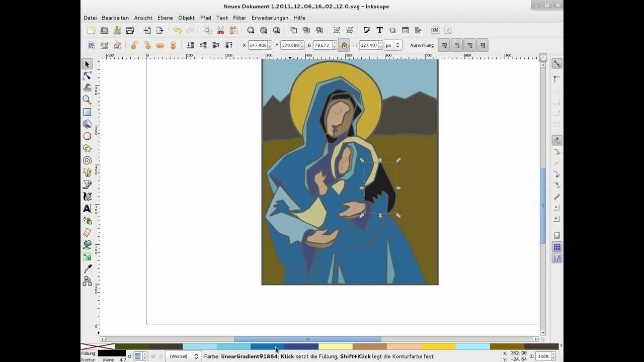
Task: Open the (Wurzel) layer dropdown
Action: pos(184,356)
